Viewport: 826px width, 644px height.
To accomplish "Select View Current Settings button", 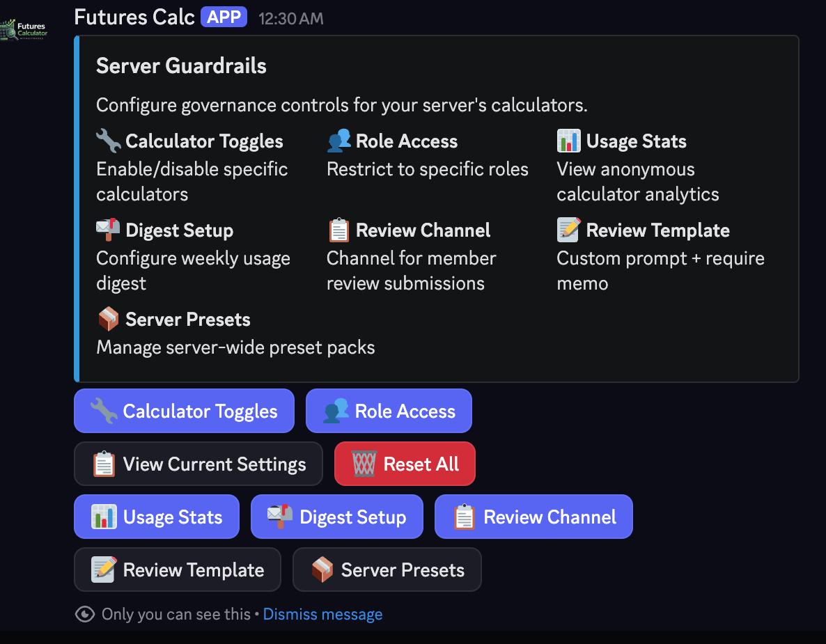I will pos(198,464).
